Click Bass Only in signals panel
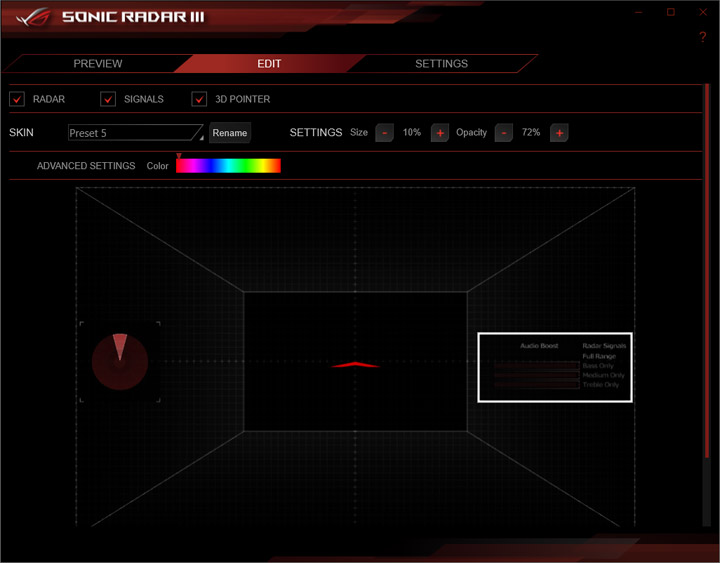The width and height of the screenshot is (720, 563). (598, 366)
